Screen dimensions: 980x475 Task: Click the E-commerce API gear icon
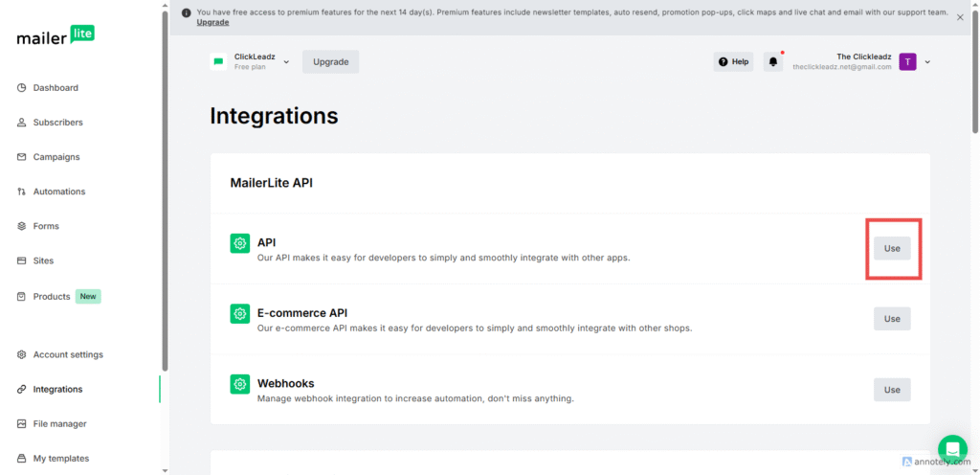239,313
